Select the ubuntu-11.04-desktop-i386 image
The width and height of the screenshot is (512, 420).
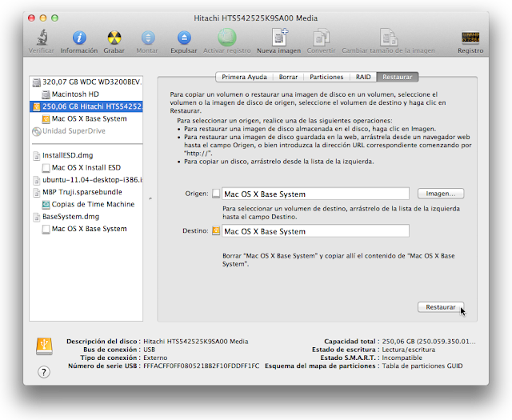point(86,180)
